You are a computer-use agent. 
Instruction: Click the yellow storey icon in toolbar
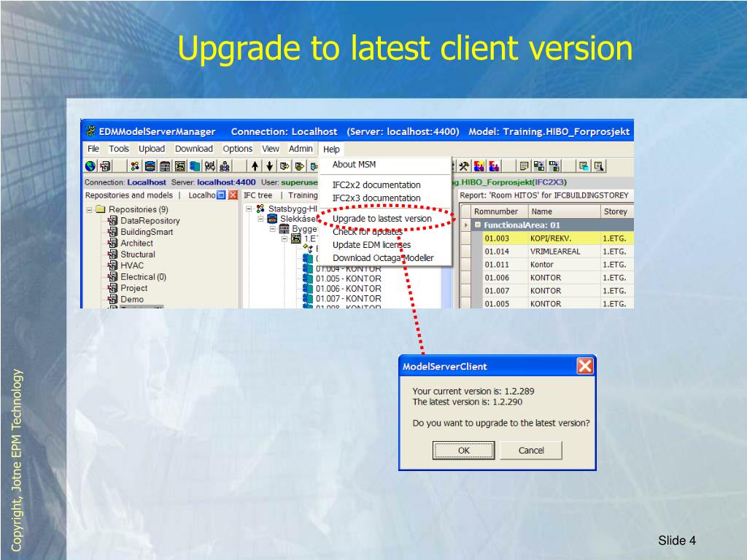(x=180, y=166)
